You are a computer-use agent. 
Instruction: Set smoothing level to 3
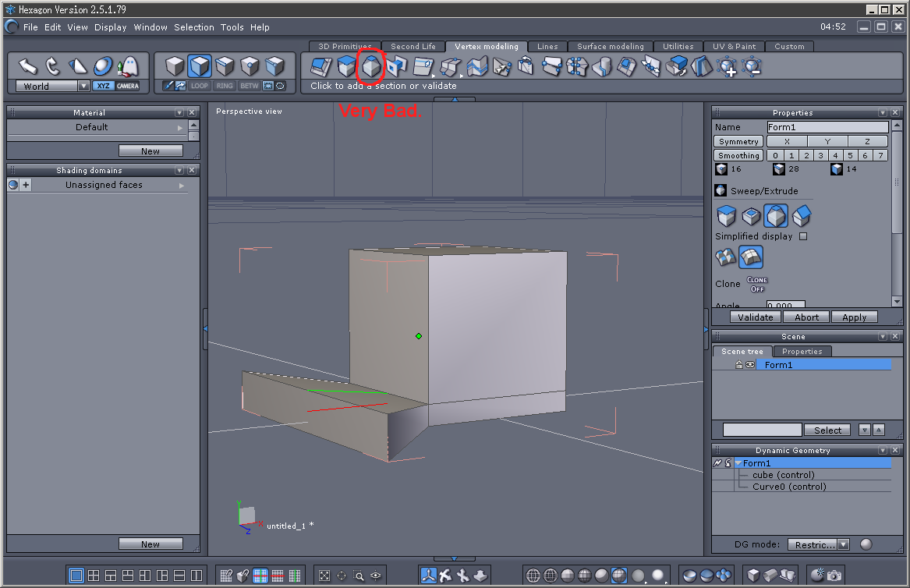(x=820, y=156)
